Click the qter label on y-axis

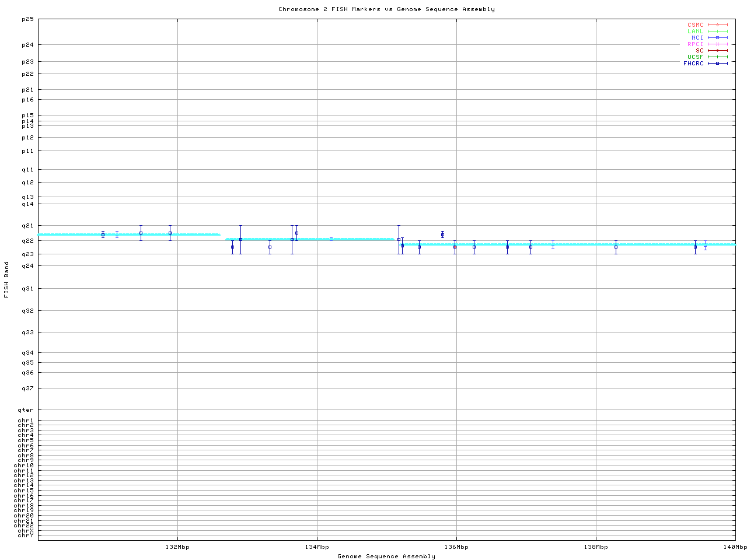click(x=27, y=410)
